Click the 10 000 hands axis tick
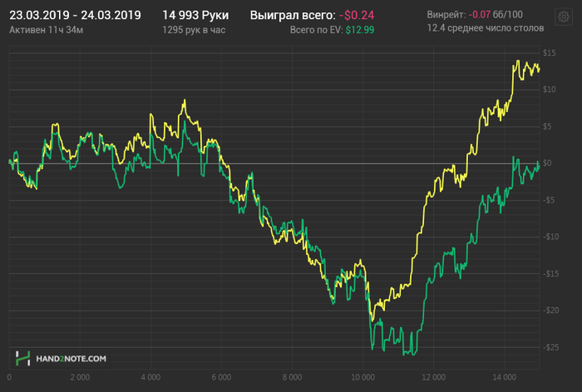The width and height of the screenshot is (582, 392). pyautogui.click(x=362, y=376)
